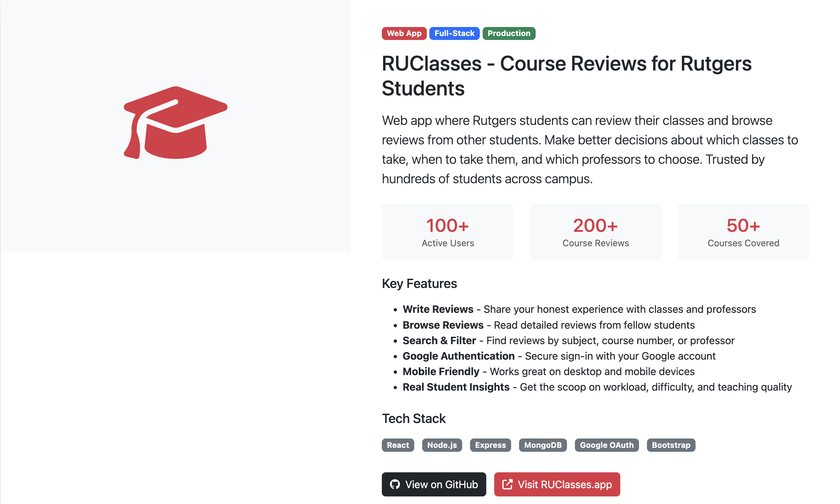Click the Express tech tag
840x504 pixels.
point(490,445)
